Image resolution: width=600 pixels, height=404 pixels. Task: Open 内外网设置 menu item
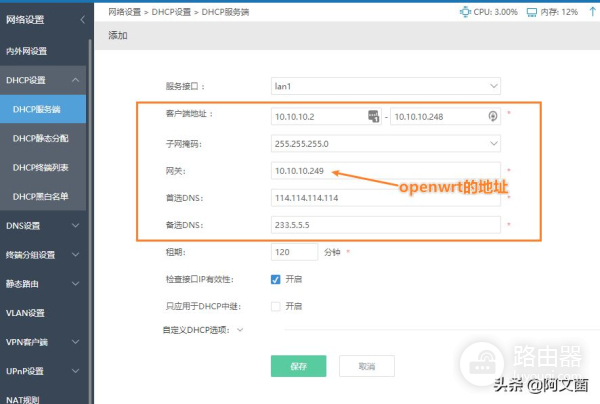[x=43, y=51]
